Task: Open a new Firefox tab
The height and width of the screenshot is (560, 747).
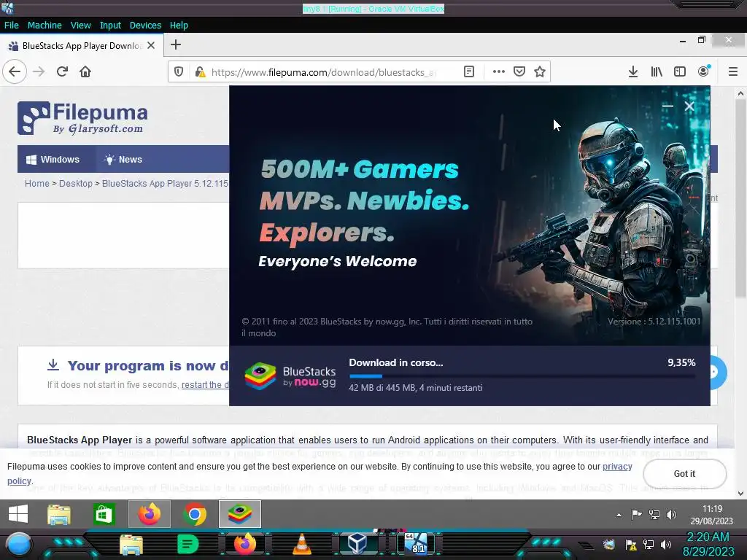Action: click(176, 44)
